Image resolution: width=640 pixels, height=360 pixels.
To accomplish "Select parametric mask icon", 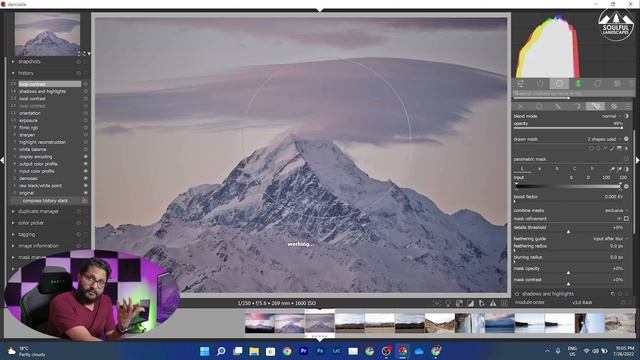I will click(577, 106).
